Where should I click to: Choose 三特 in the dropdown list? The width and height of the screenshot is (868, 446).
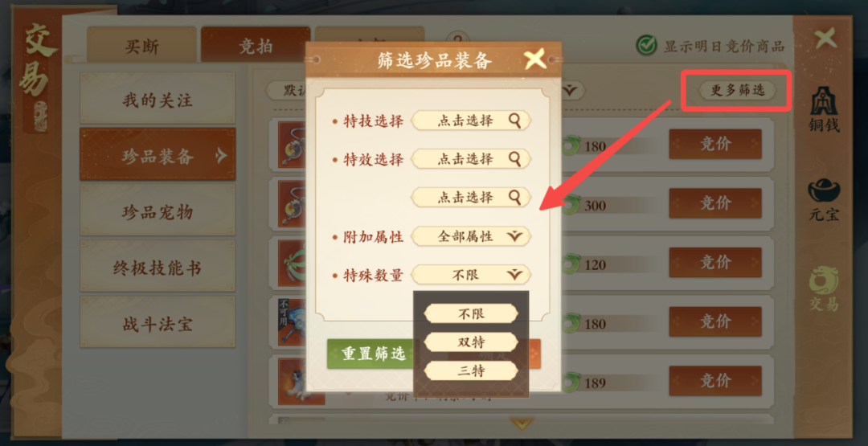(x=471, y=370)
